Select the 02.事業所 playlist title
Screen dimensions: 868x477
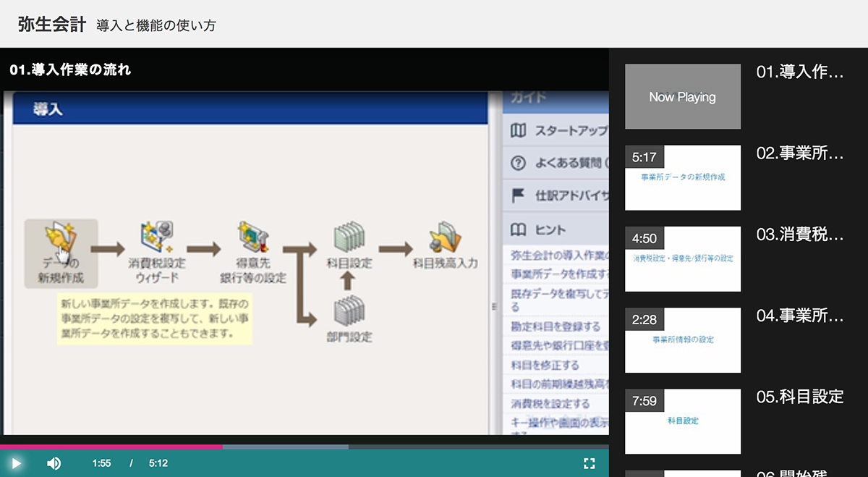click(800, 153)
